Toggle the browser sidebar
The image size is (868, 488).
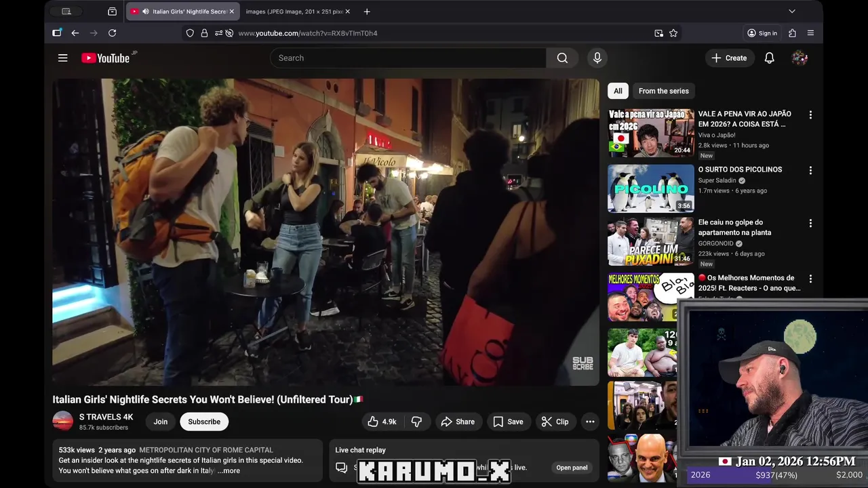coord(57,33)
